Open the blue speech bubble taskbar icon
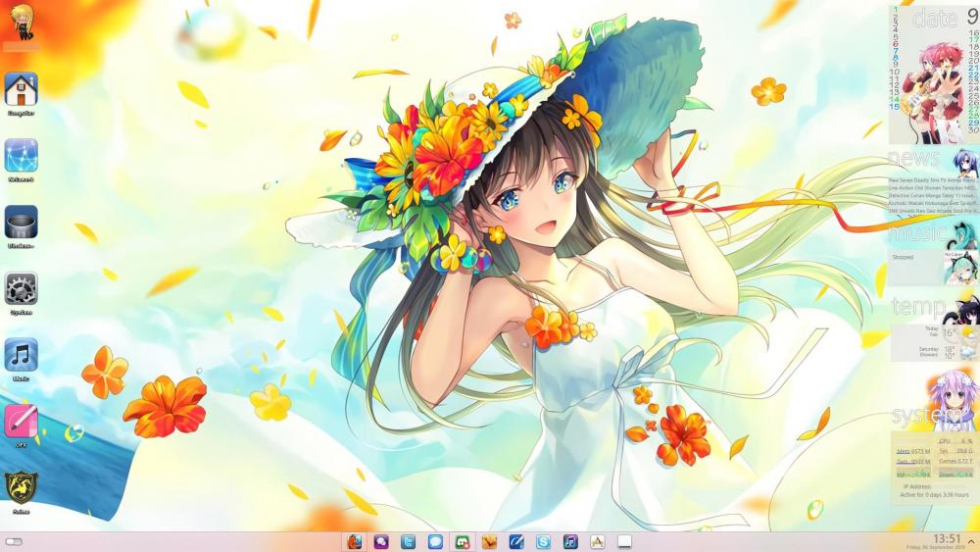Viewport: 980px width, 552px height. coord(435,541)
